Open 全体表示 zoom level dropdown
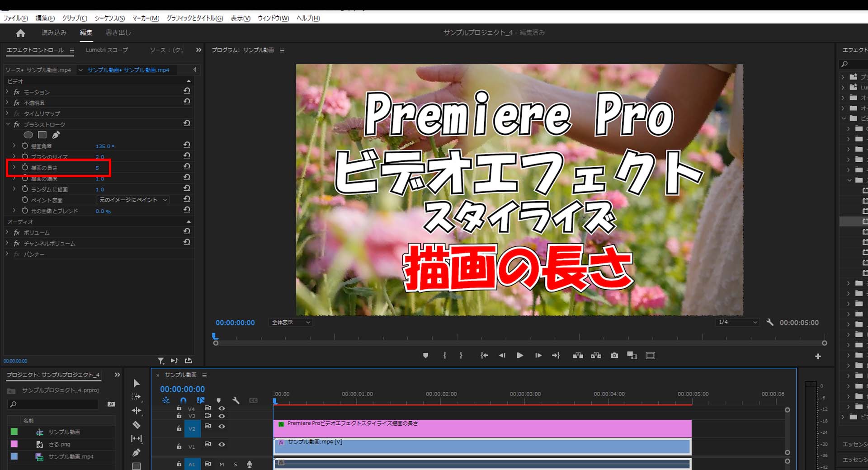This screenshot has height=470, width=868. click(x=291, y=322)
